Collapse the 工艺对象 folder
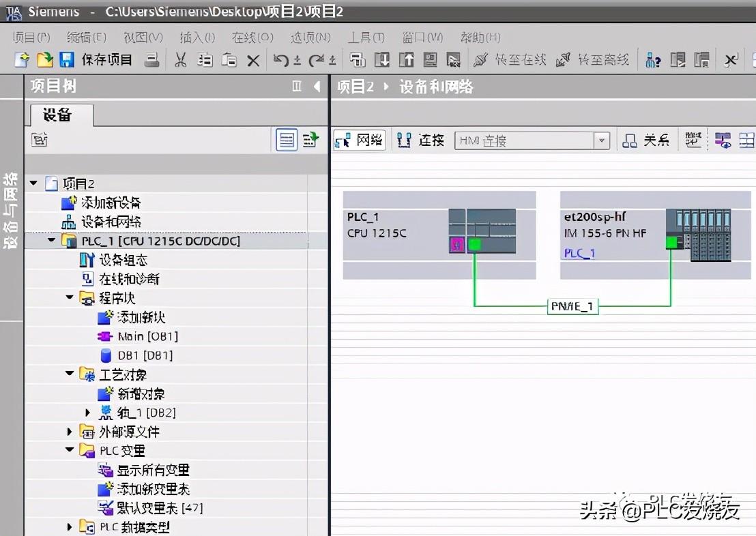This screenshot has width=756, height=536. [70, 374]
